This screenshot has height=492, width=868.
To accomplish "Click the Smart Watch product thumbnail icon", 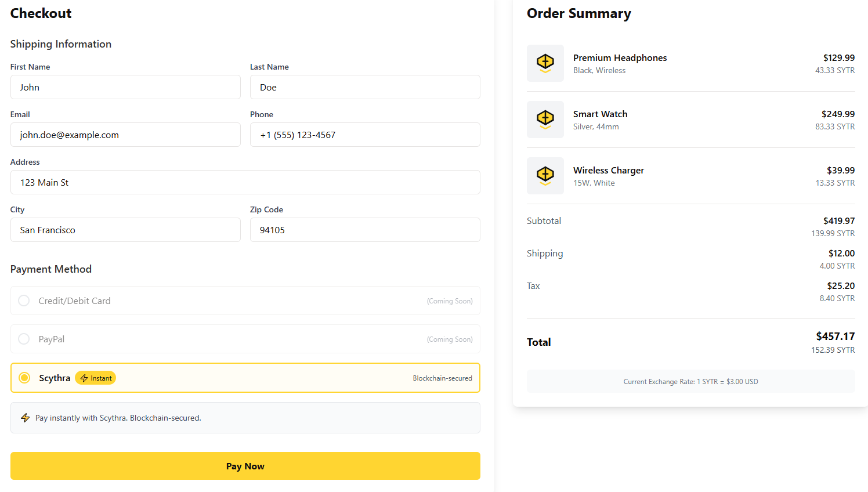I will [x=545, y=120].
